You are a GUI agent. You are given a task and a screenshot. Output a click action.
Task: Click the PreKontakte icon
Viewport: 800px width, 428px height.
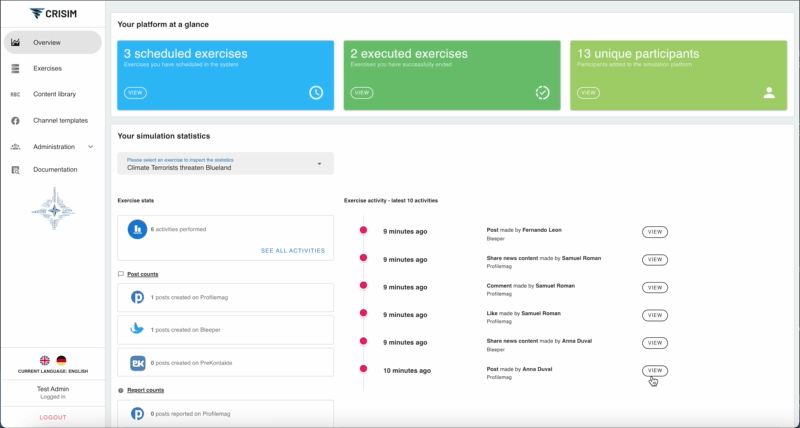click(x=137, y=363)
